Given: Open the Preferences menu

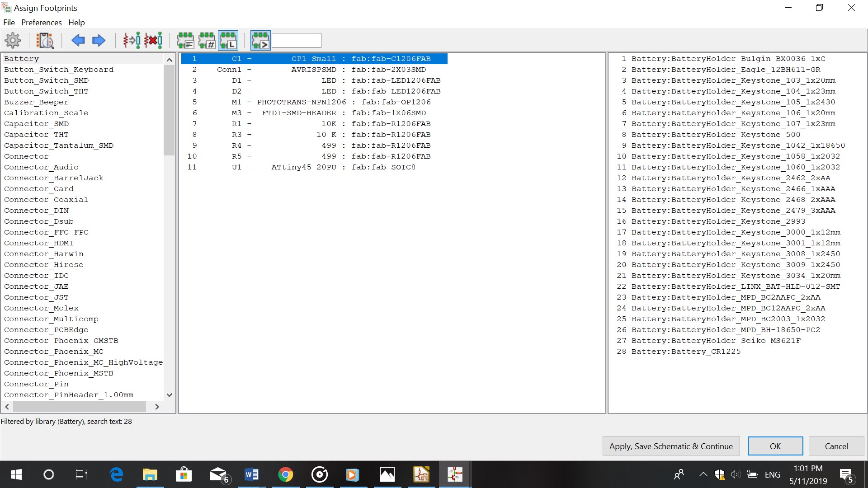Looking at the screenshot, I should 41,23.
